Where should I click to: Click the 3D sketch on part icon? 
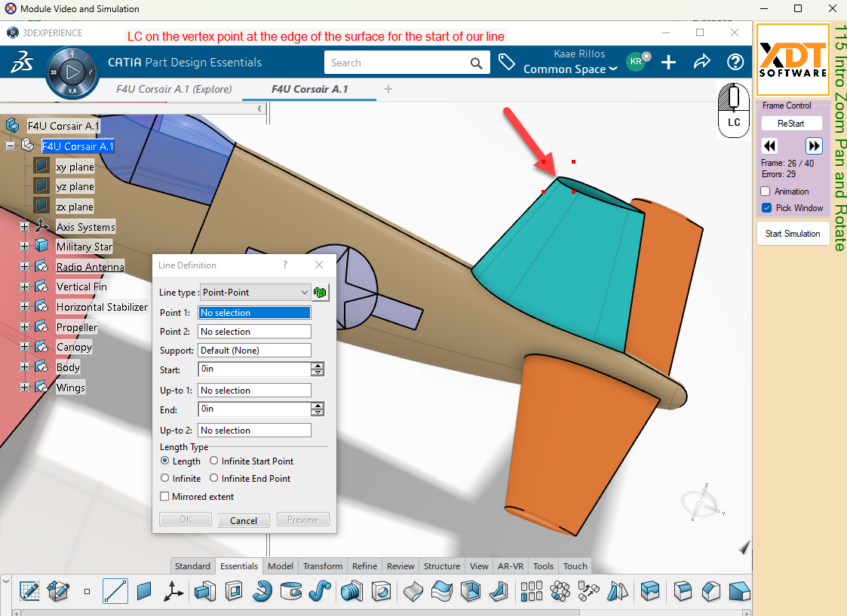(58, 591)
